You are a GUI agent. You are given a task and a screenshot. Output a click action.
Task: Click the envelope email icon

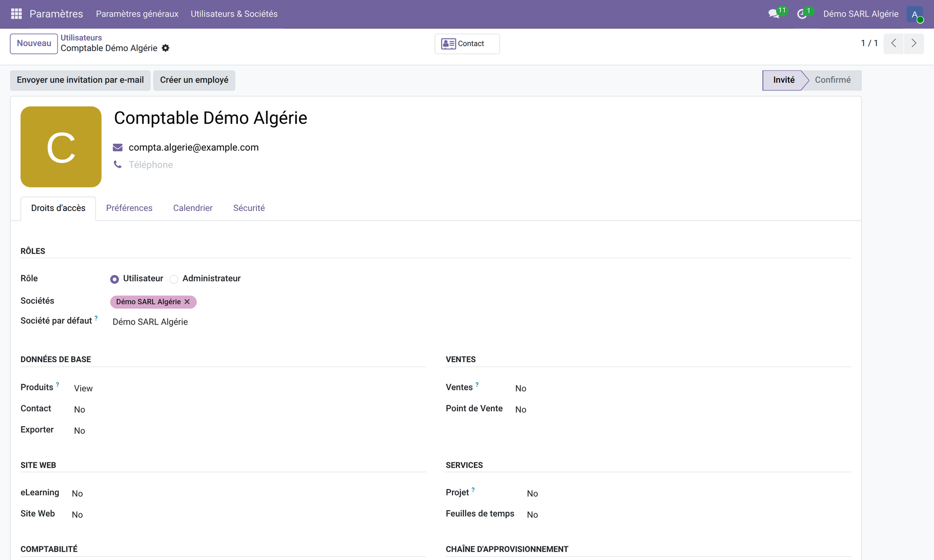[118, 147]
